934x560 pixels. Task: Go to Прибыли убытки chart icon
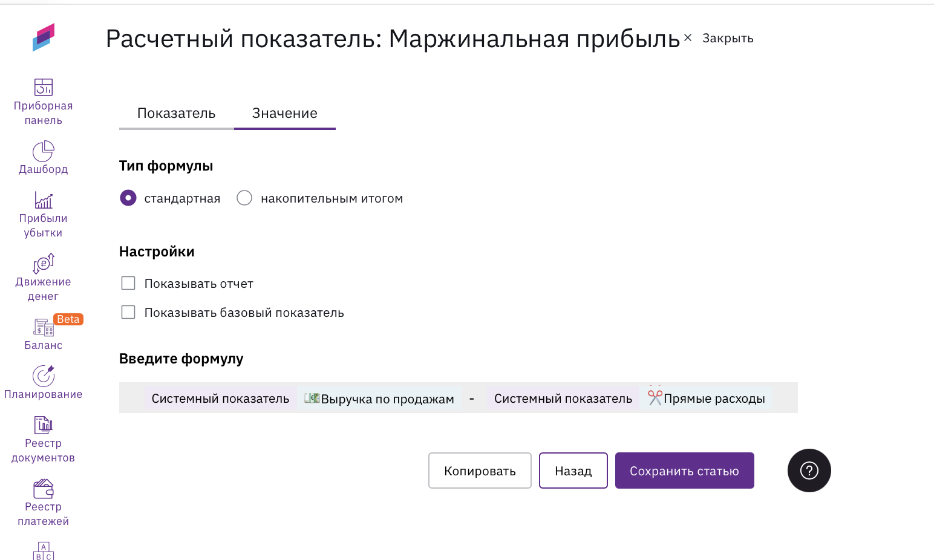43,200
